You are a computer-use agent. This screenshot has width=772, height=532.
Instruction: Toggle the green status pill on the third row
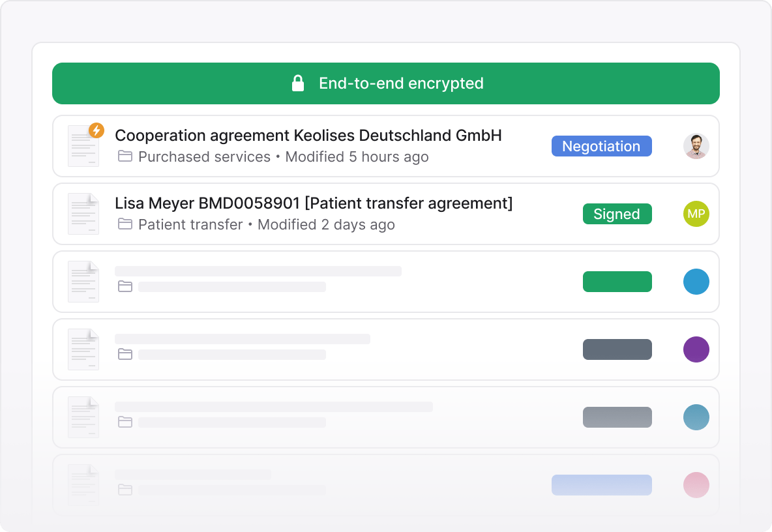tap(617, 281)
